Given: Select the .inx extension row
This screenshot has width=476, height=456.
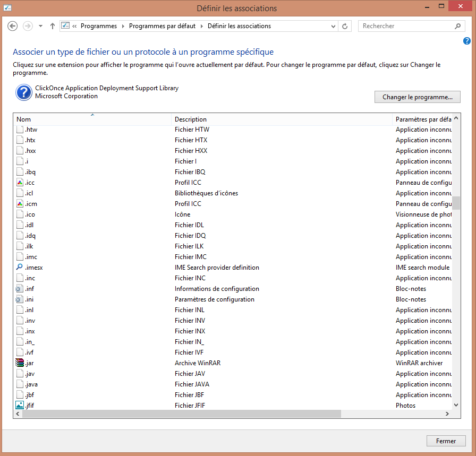Looking at the screenshot, I should pyautogui.click(x=233, y=331).
